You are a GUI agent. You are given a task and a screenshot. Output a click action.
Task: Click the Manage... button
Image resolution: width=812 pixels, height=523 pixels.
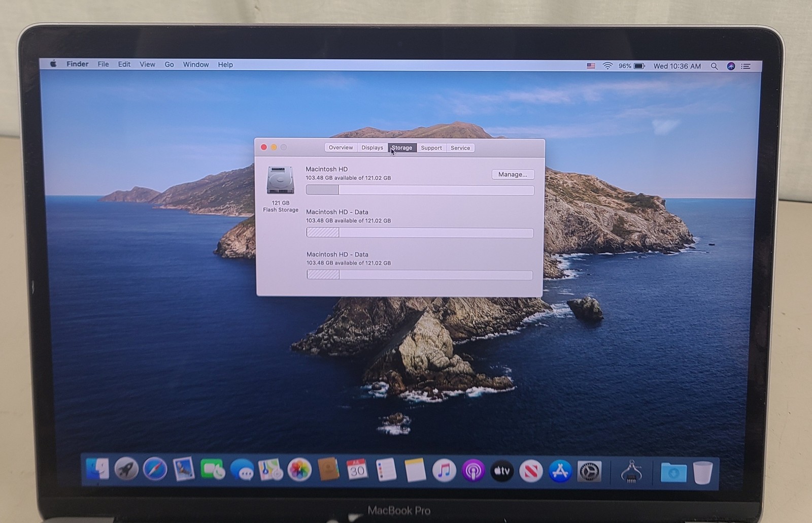513,174
